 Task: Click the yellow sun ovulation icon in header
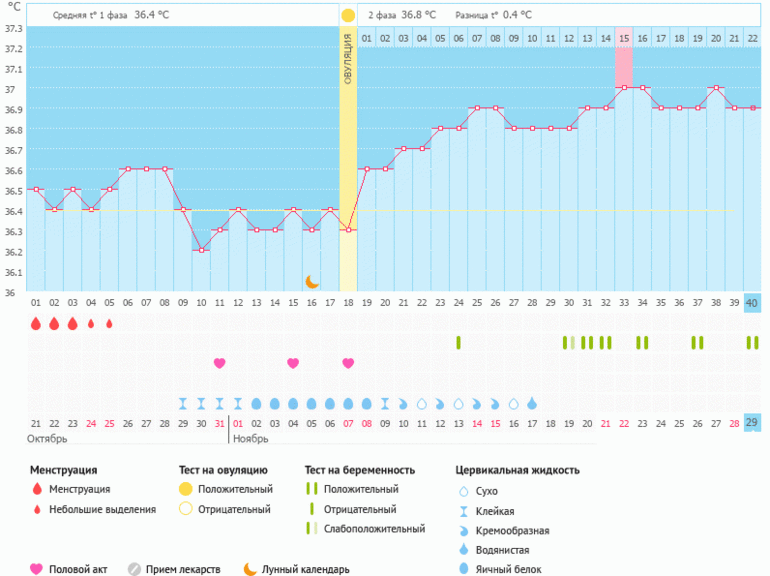pos(347,15)
